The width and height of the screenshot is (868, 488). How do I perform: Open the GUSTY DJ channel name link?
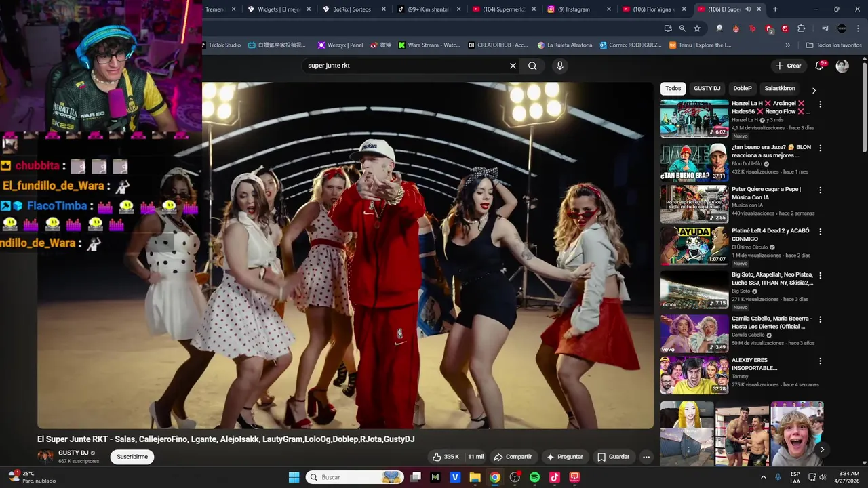(x=73, y=453)
